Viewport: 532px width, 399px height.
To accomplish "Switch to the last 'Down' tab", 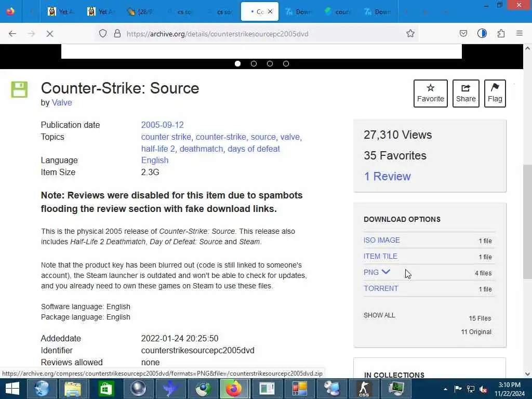I will (x=378, y=11).
